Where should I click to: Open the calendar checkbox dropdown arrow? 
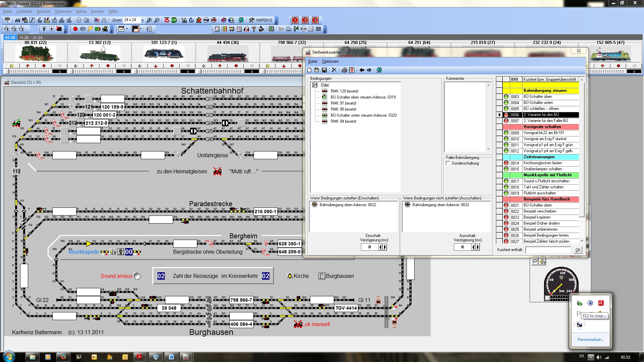pos(127,29)
